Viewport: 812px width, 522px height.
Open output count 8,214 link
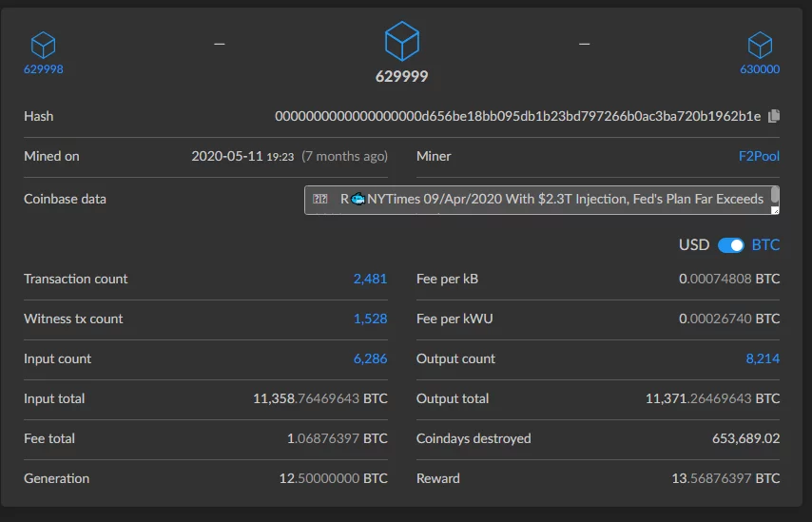pos(763,358)
